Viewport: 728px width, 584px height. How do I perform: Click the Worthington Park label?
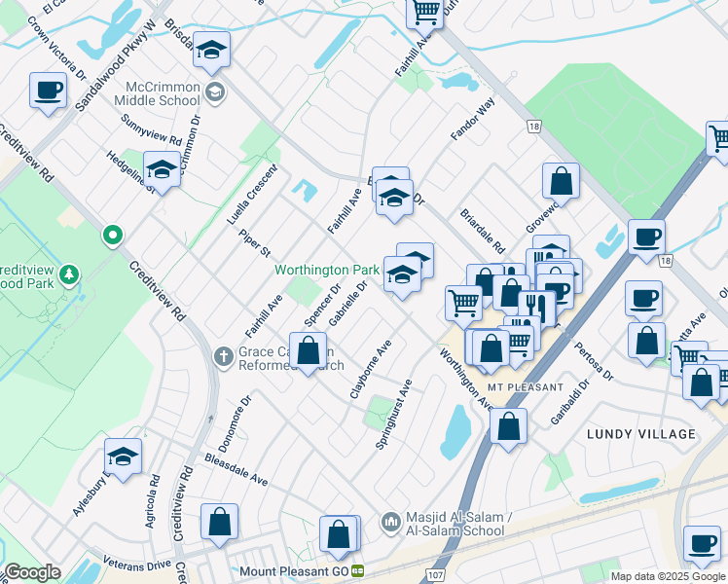[327, 270]
